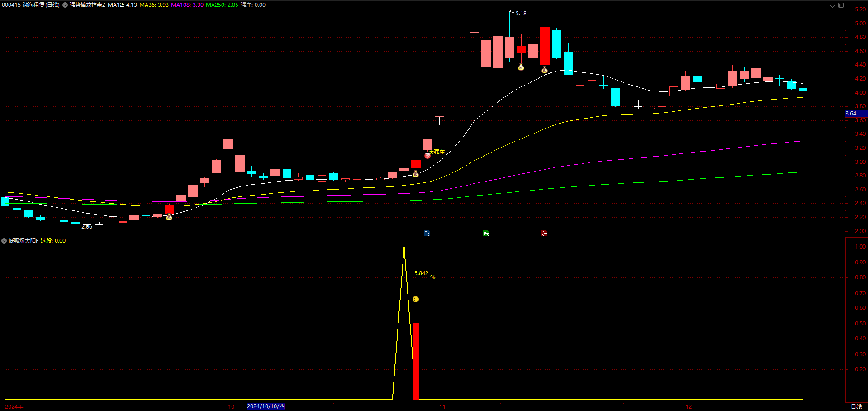Click the ★强庄 signal label

[437, 152]
